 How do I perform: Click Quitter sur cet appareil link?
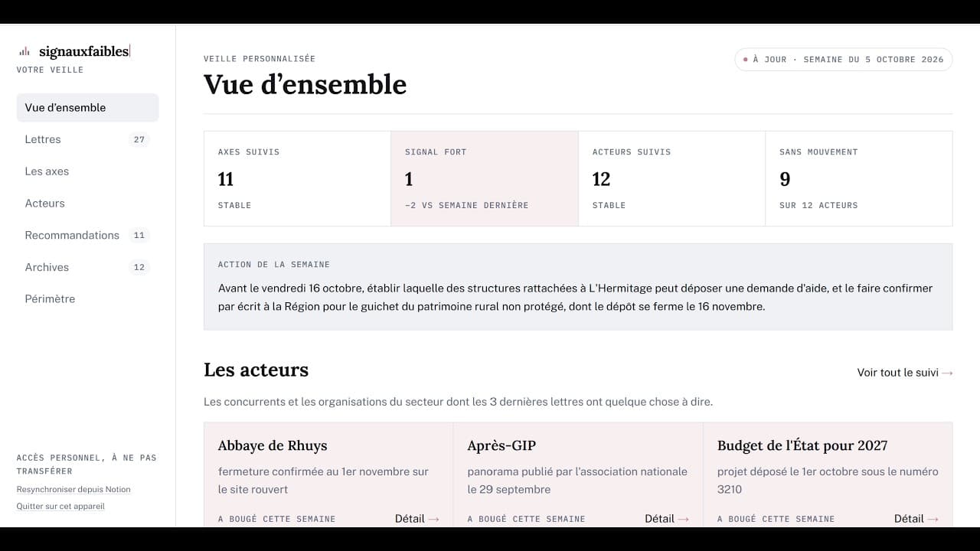click(x=60, y=506)
